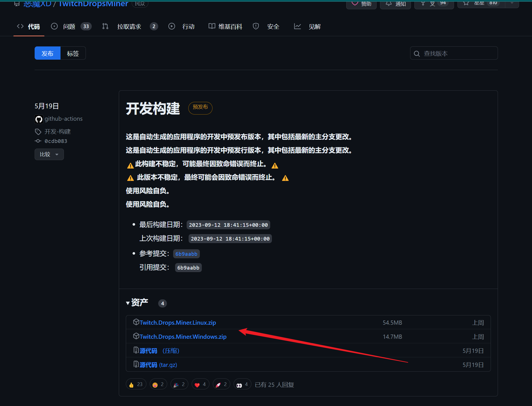Toggle the thumbs up reaction (23)
This screenshot has height=406, width=532.
(136, 384)
